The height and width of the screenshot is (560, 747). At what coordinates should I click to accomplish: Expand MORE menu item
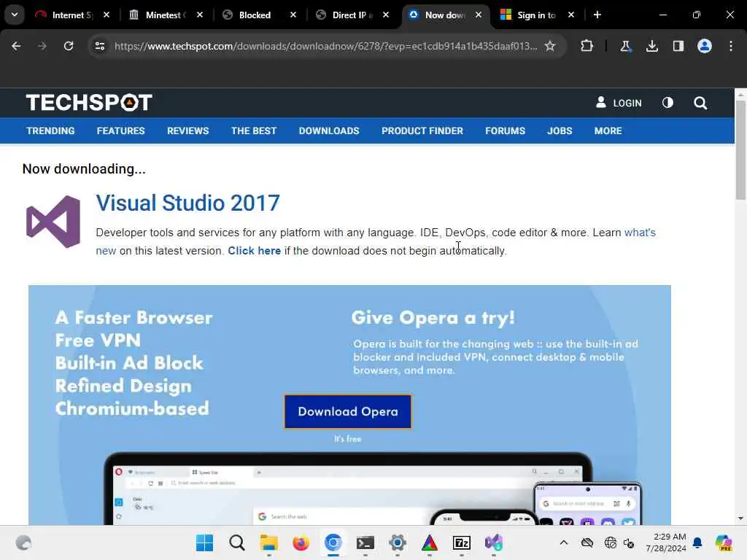608,131
